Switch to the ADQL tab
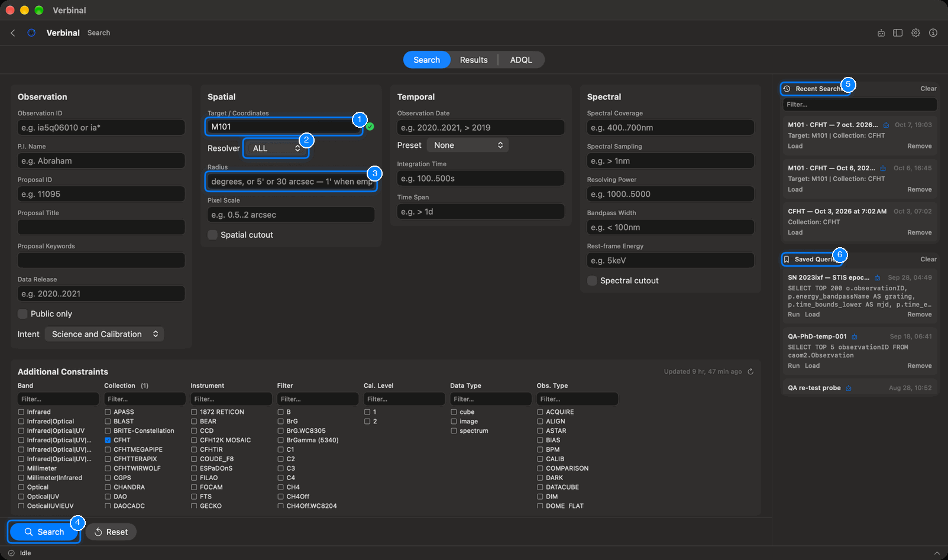This screenshot has width=948, height=560. [x=521, y=60]
